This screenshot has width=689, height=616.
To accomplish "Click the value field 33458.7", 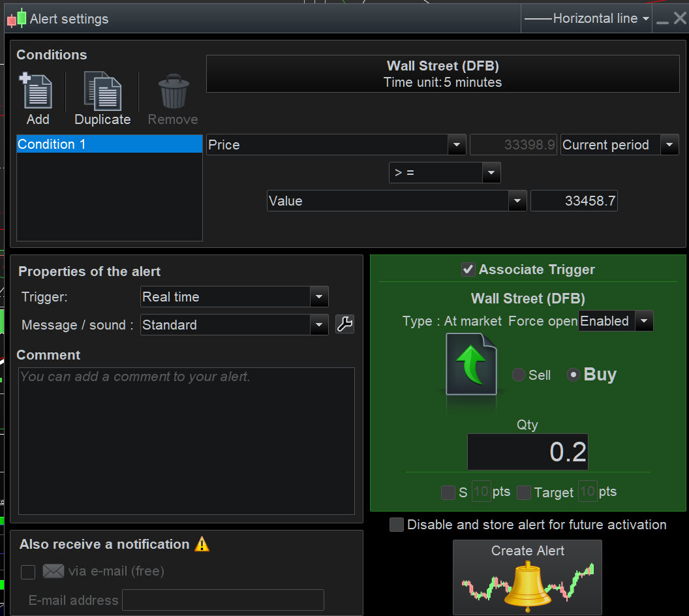I will point(574,201).
